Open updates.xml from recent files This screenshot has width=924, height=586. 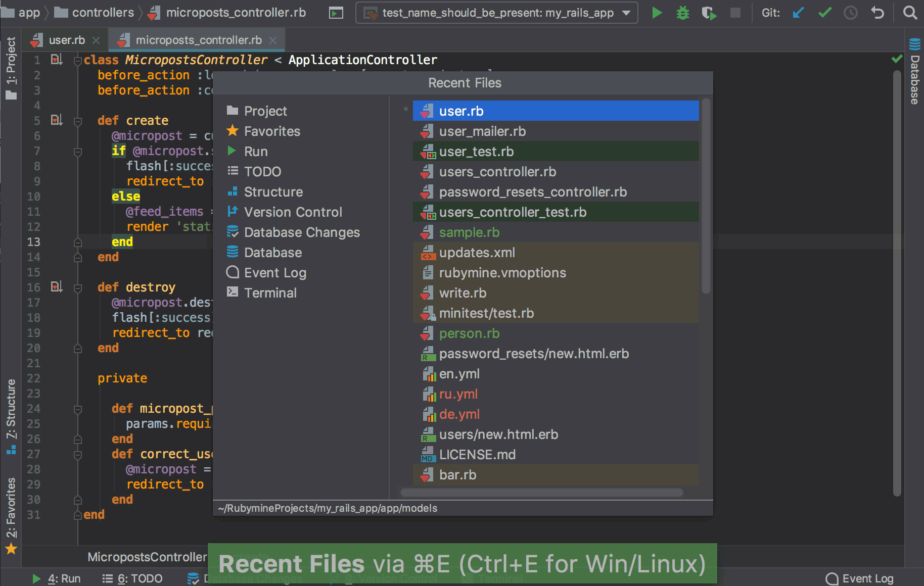pos(556,253)
